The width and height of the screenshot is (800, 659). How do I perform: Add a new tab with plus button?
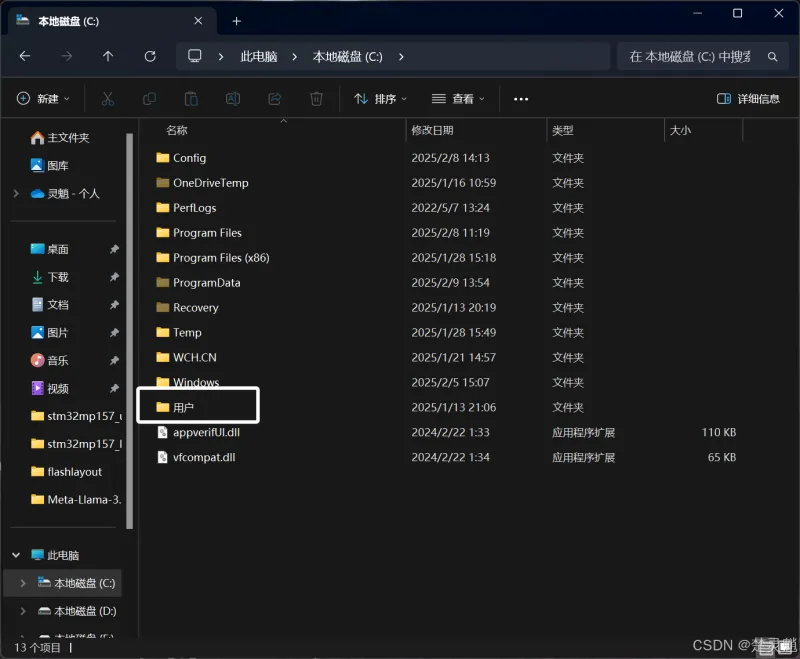pos(237,20)
